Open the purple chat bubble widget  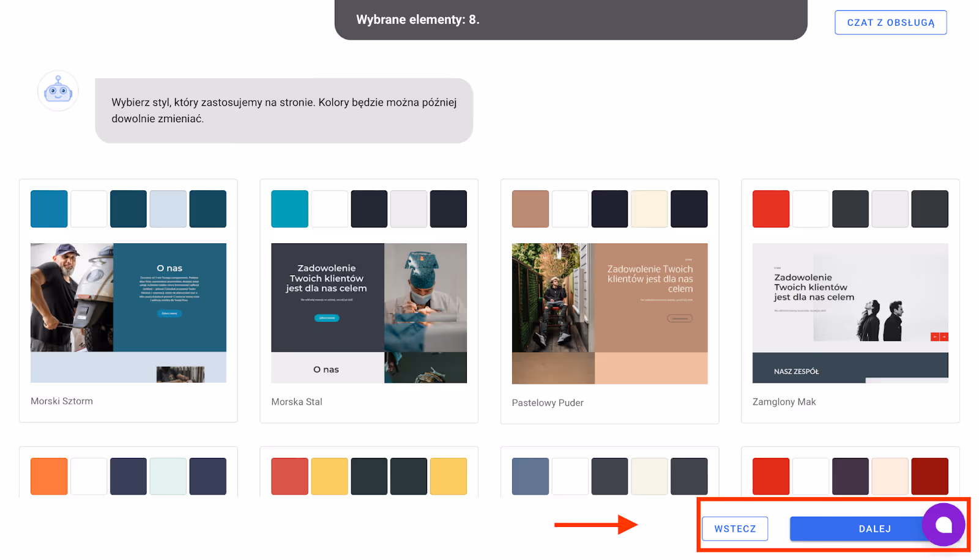[944, 525]
